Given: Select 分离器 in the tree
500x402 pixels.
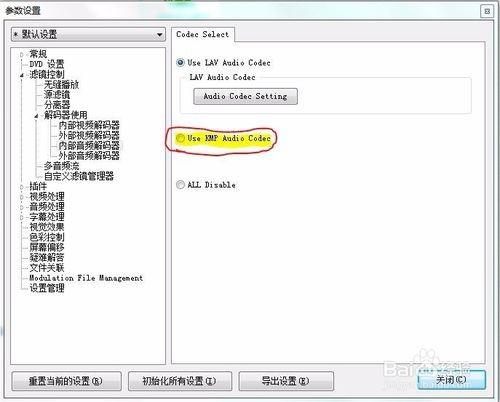Looking at the screenshot, I should point(57,105).
